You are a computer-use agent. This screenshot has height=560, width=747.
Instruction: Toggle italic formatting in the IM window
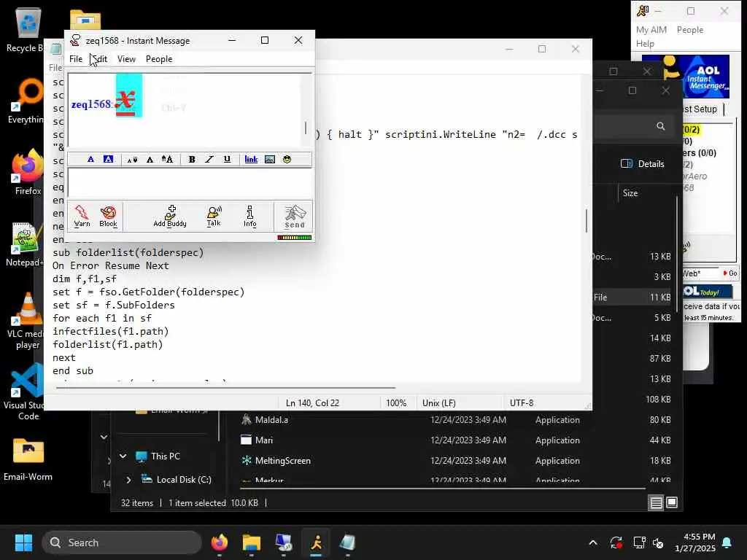[x=209, y=159]
